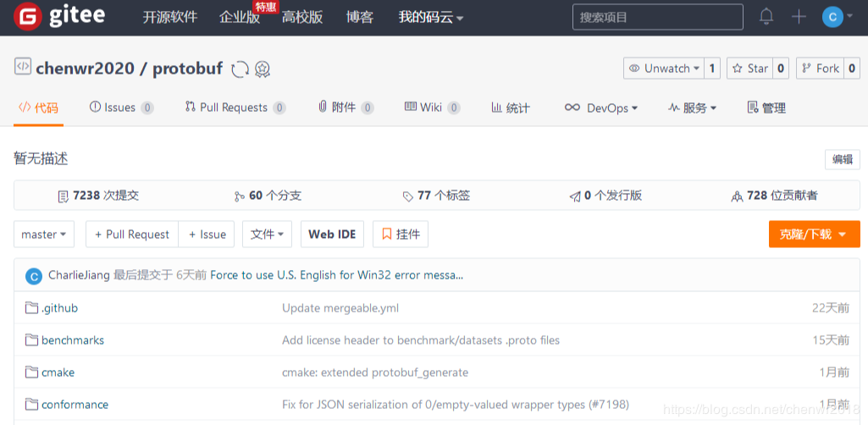868x425 pixels.
Task: Open the .github folder
Action: click(60, 308)
